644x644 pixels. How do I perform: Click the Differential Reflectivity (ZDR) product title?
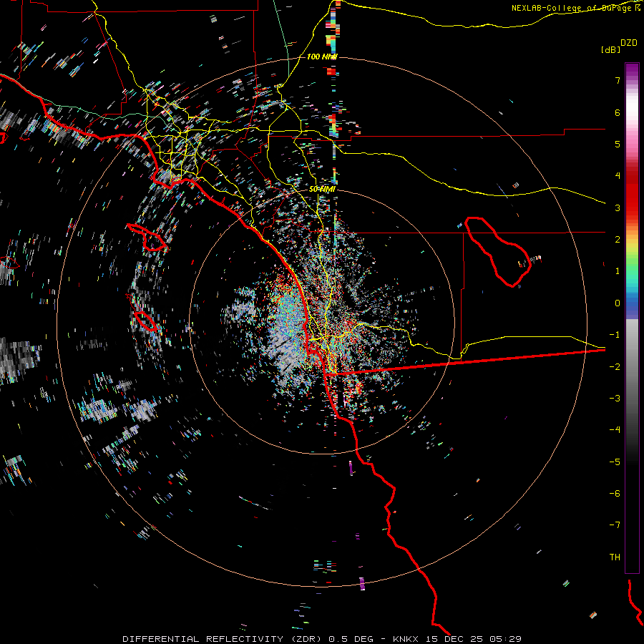pyautogui.click(x=223, y=639)
